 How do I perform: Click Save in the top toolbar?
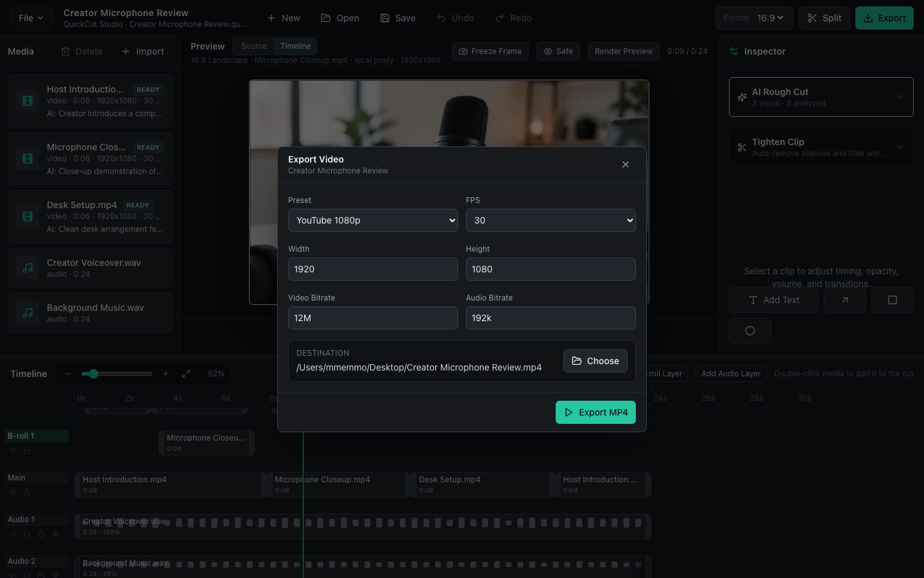pos(398,18)
